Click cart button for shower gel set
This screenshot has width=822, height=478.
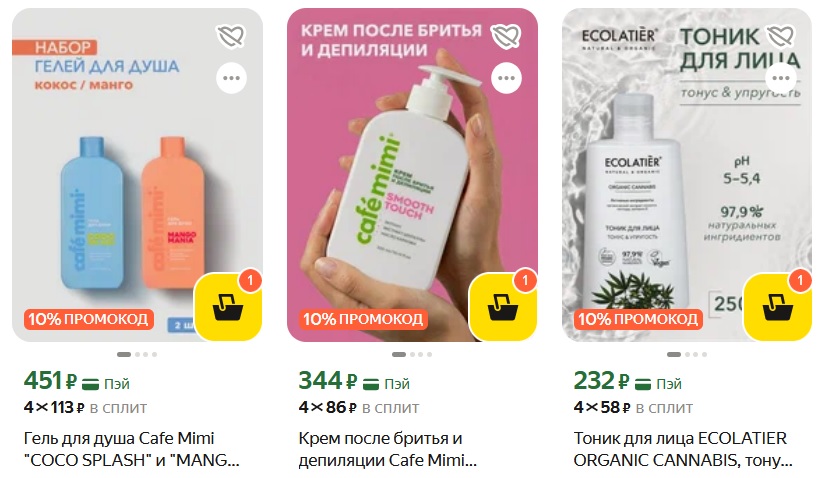[x=229, y=307]
